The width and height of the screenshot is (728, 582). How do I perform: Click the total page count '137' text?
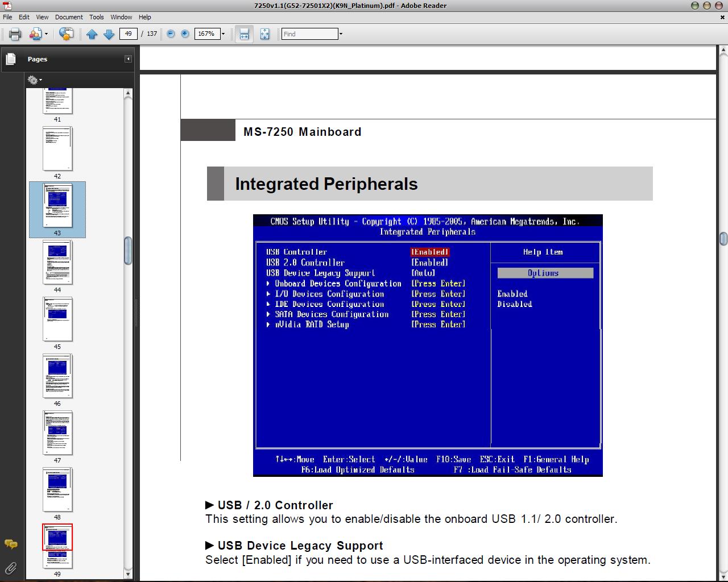coord(152,34)
